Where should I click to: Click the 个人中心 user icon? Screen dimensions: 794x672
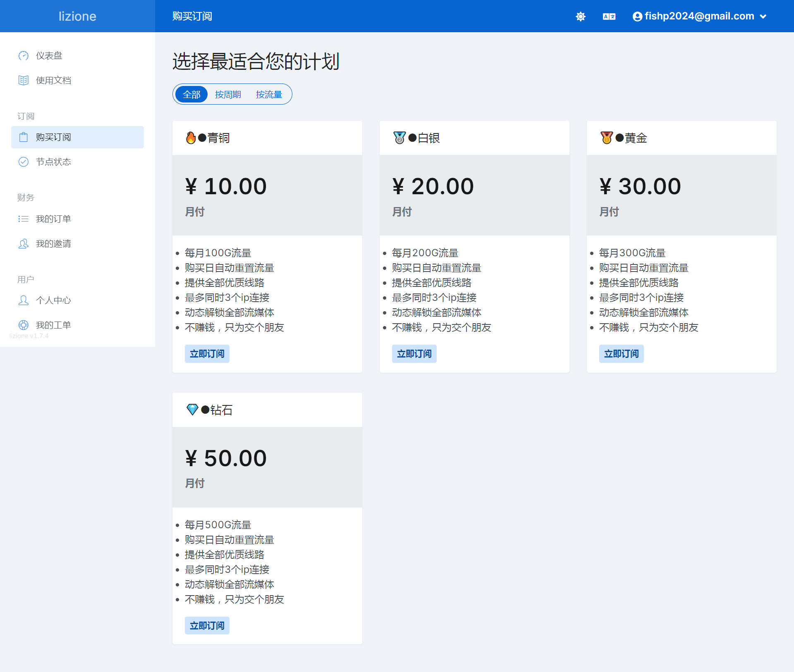tap(24, 300)
